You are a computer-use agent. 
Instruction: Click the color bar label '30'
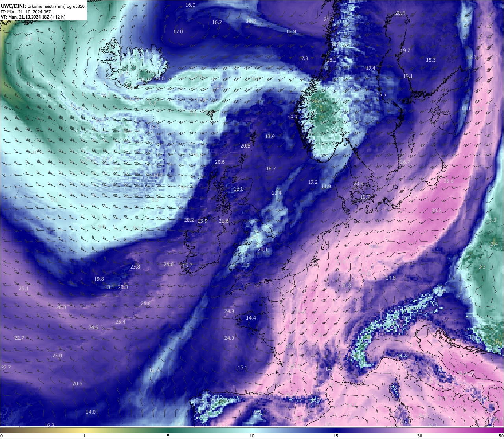420,436
